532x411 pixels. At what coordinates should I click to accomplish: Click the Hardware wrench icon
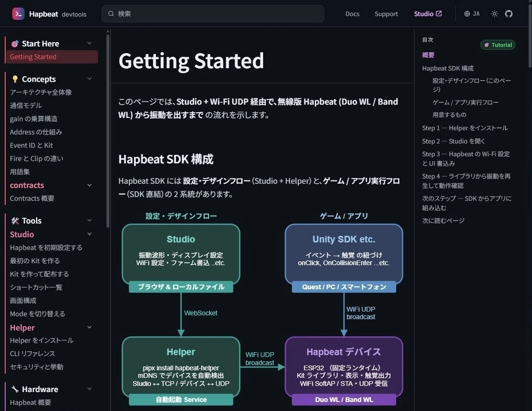(15, 389)
